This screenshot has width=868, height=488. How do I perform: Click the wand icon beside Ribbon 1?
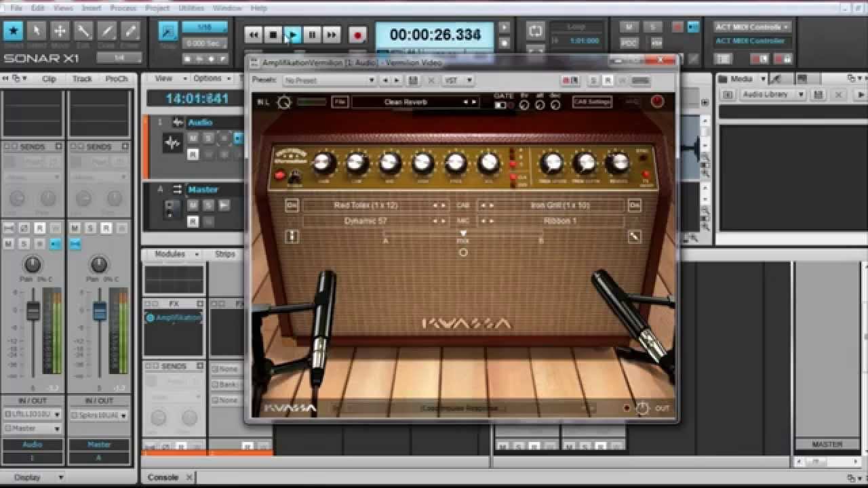(634, 237)
